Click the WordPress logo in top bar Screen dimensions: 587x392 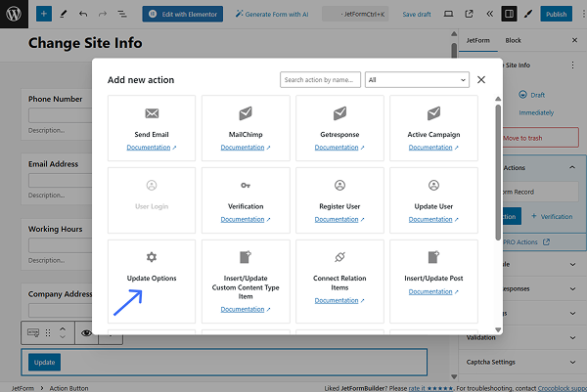(x=15, y=15)
